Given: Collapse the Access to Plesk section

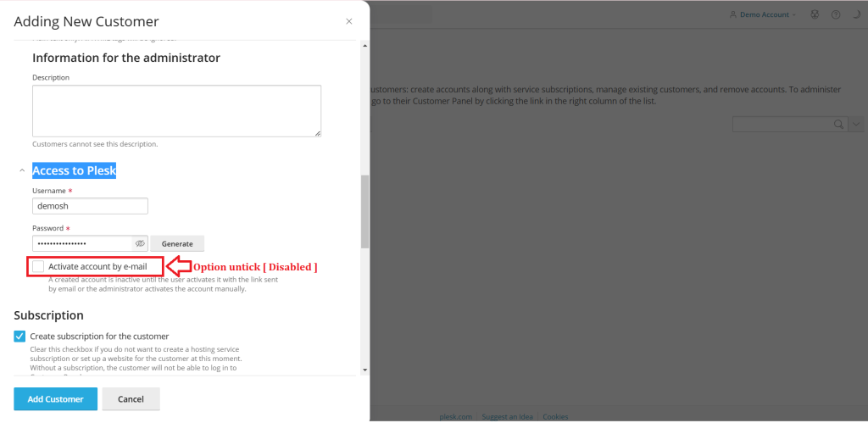Looking at the screenshot, I should point(22,170).
